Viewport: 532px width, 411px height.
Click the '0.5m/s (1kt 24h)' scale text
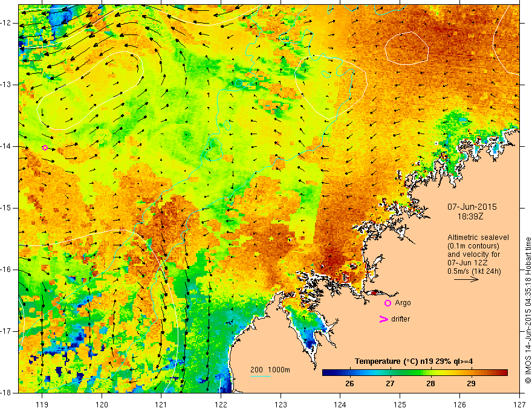point(474,271)
